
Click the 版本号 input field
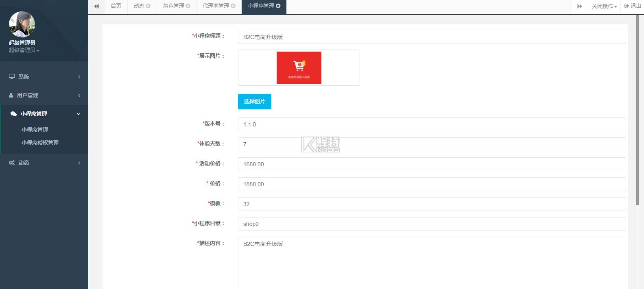[x=431, y=124]
